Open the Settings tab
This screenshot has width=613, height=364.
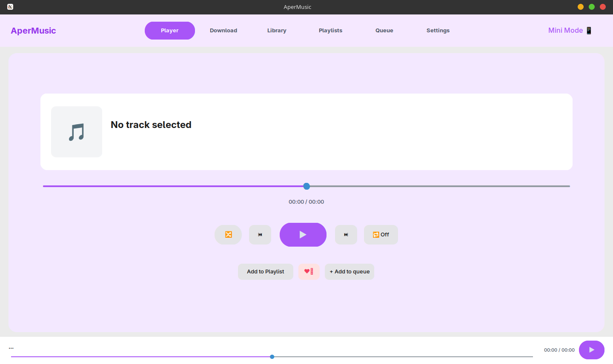point(438,31)
